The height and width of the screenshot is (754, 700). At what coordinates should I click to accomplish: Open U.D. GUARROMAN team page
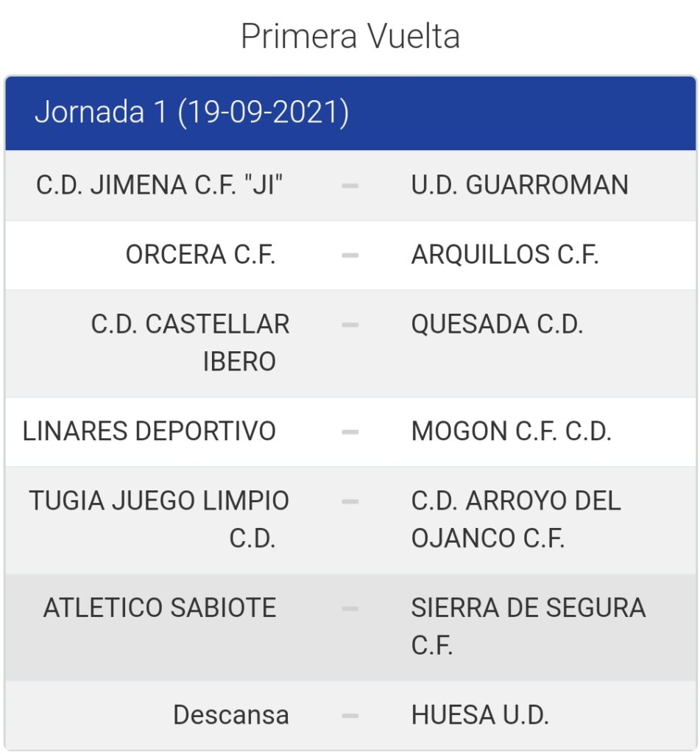520,185
